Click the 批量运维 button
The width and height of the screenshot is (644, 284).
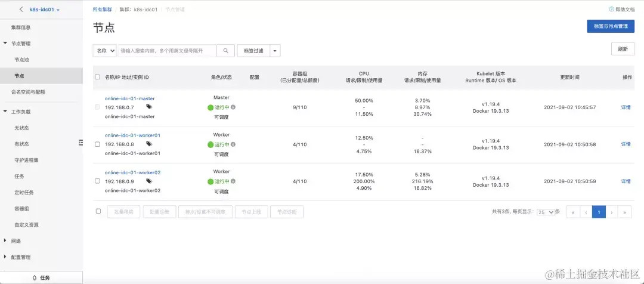pos(159,212)
